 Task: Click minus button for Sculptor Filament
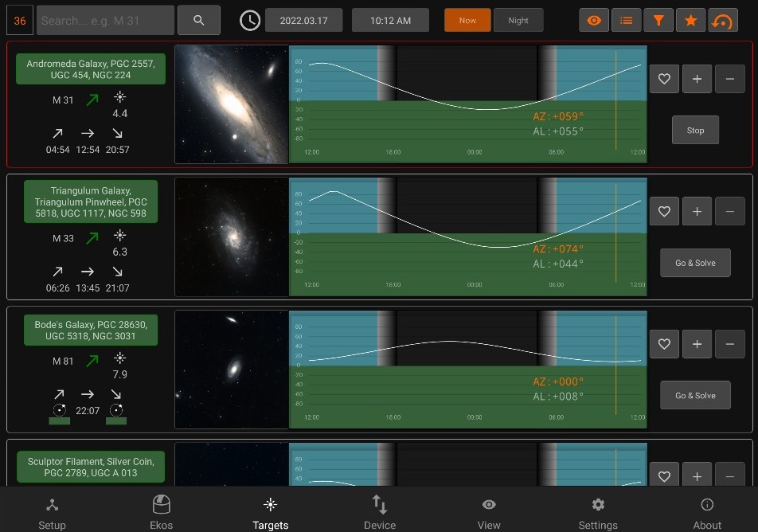click(729, 475)
